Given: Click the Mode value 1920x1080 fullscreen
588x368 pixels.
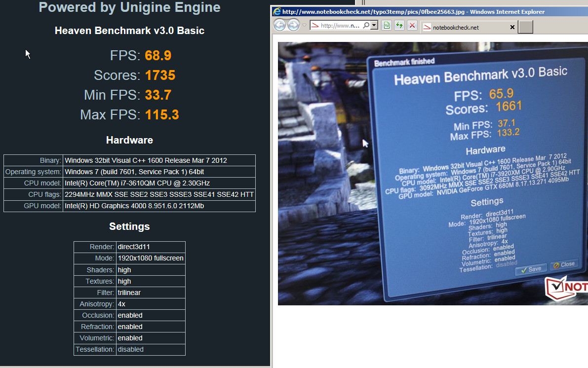Looking at the screenshot, I should click(151, 258).
